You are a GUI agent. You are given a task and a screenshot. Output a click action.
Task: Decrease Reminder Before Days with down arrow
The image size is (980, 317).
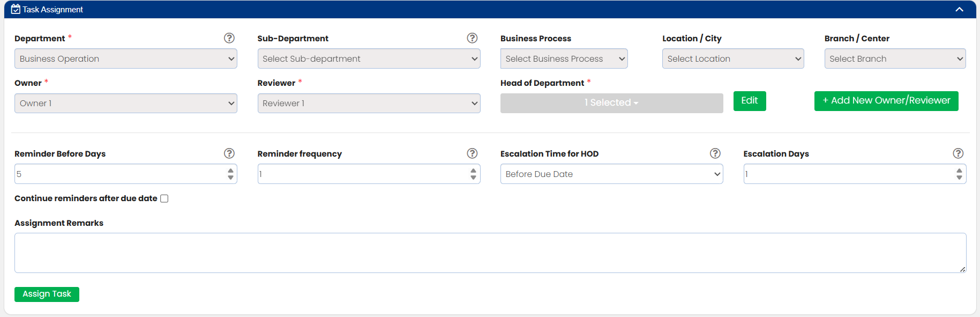click(230, 178)
